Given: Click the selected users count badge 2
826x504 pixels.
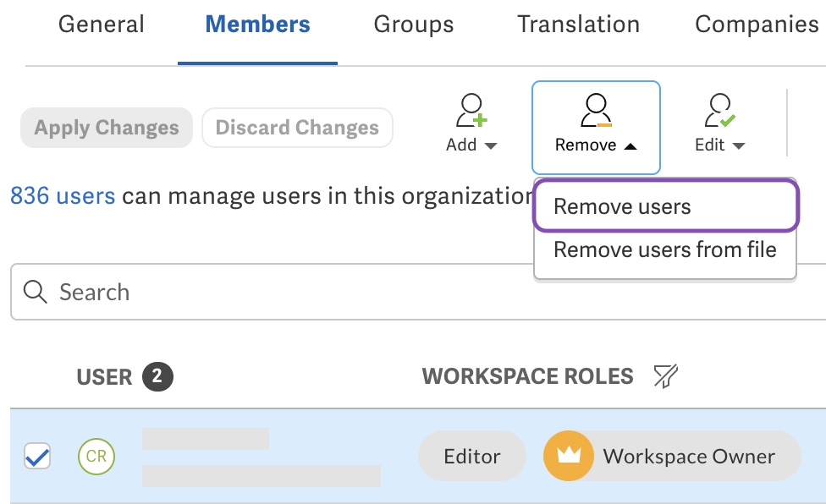Looking at the screenshot, I should [157, 376].
